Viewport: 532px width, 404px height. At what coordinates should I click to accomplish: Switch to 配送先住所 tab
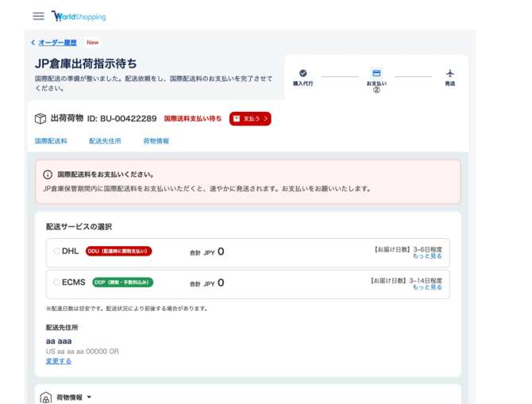(105, 140)
